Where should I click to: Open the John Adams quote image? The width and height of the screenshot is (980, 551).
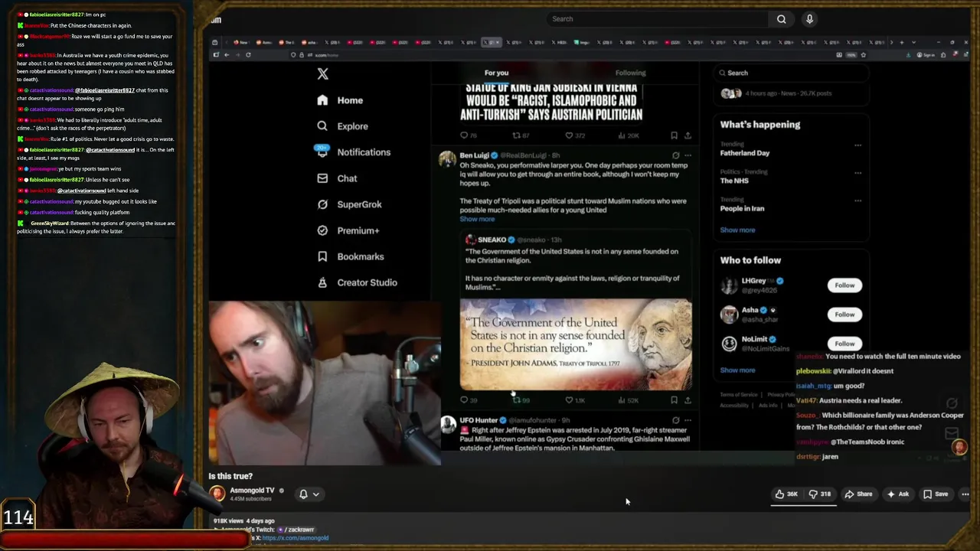(x=576, y=344)
